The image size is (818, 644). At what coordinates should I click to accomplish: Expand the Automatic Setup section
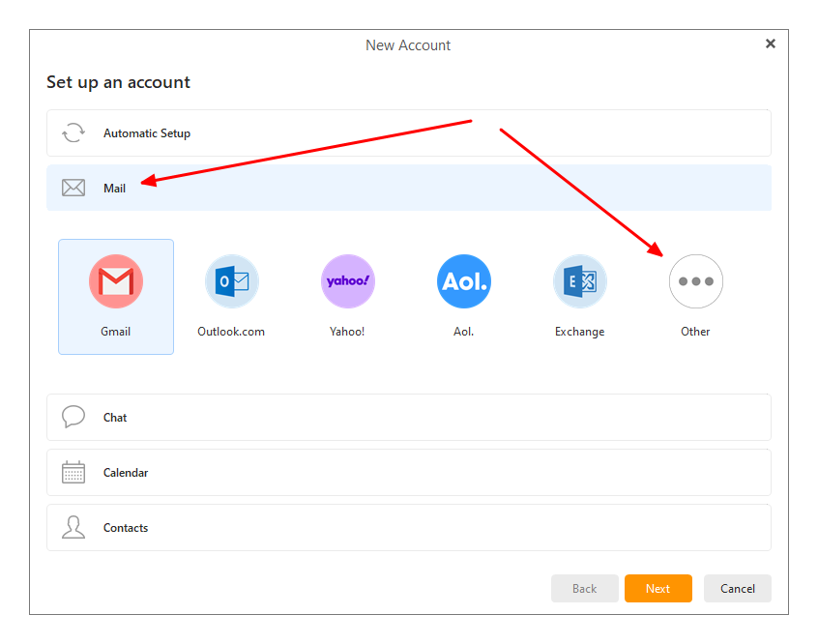point(409,133)
